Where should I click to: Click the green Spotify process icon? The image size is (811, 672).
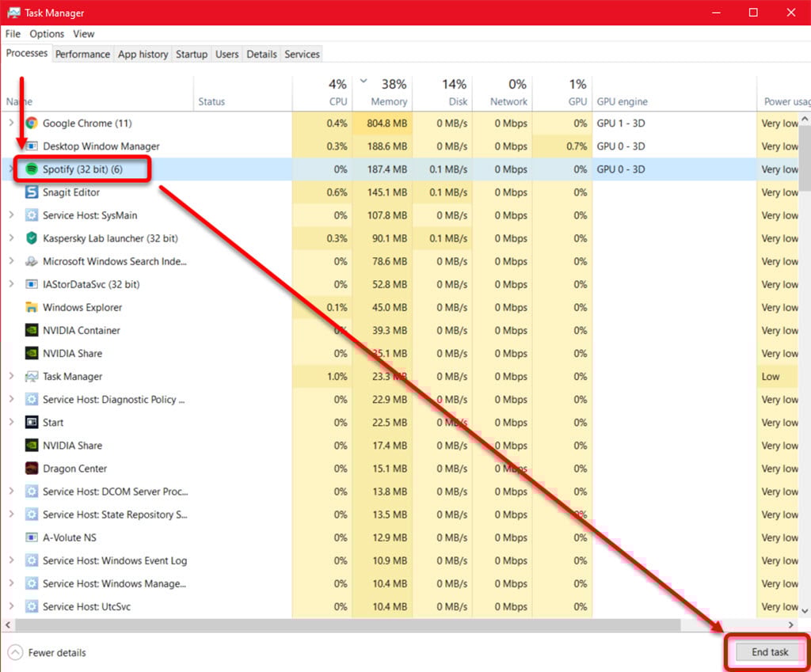click(32, 169)
